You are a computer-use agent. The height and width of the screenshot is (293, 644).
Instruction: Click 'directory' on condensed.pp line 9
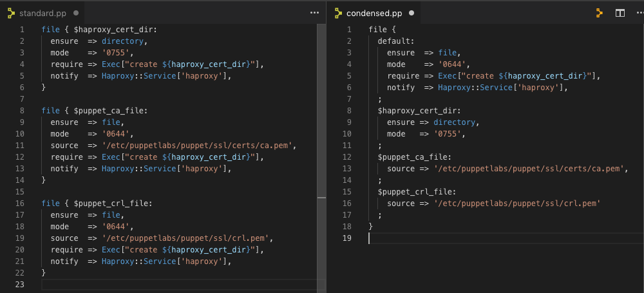point(454,122)
